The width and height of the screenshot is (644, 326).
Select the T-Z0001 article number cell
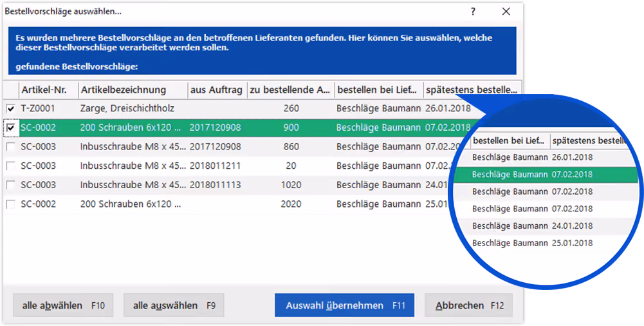pyautogui.click(x=38, y=108)
